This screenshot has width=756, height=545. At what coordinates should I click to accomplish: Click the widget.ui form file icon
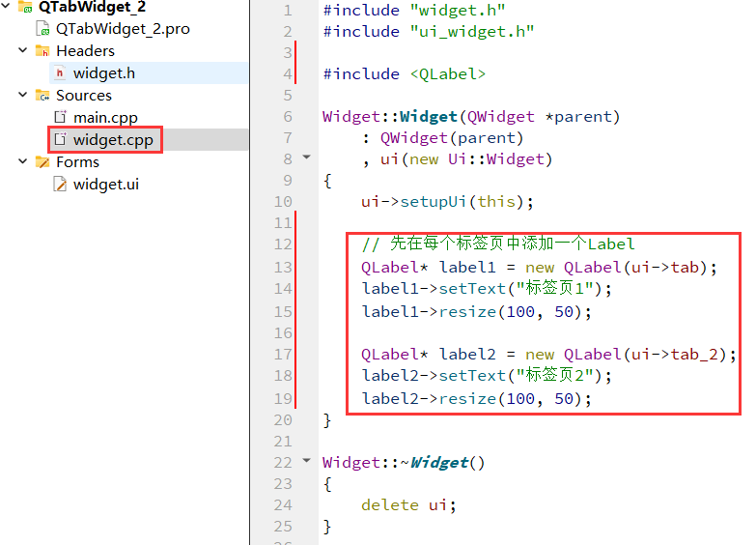[60, 184]
